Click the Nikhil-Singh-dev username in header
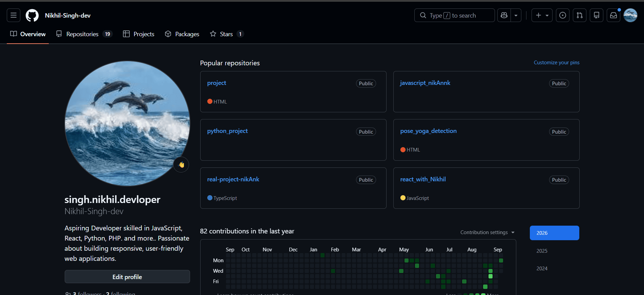Viewport: 644px width, 295px height. pyautogui.click(x=68, y=16)
